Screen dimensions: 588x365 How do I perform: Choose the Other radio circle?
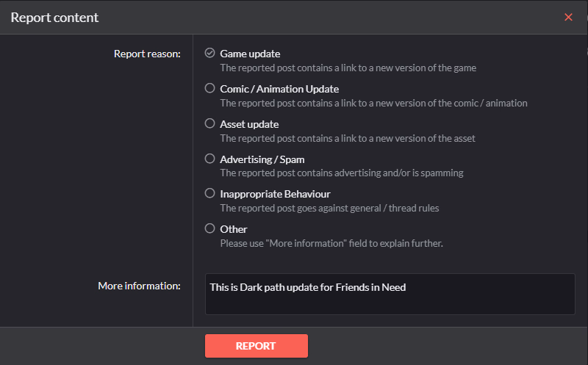point(209,228)
